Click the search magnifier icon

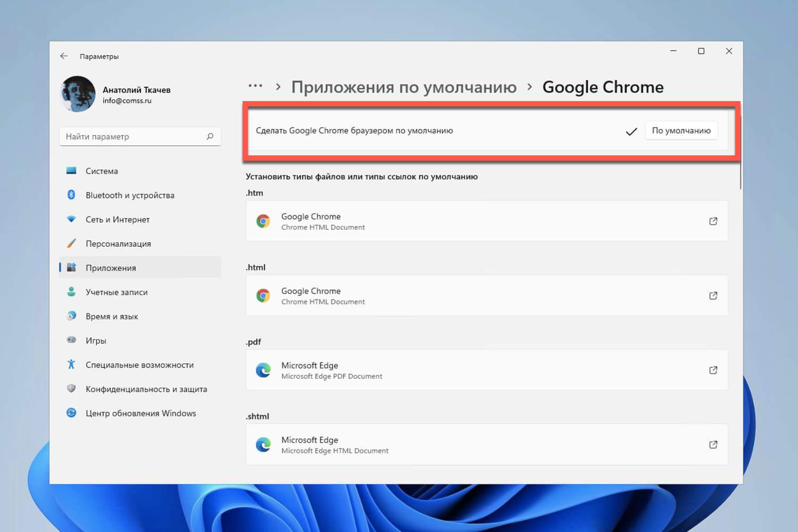210,136
